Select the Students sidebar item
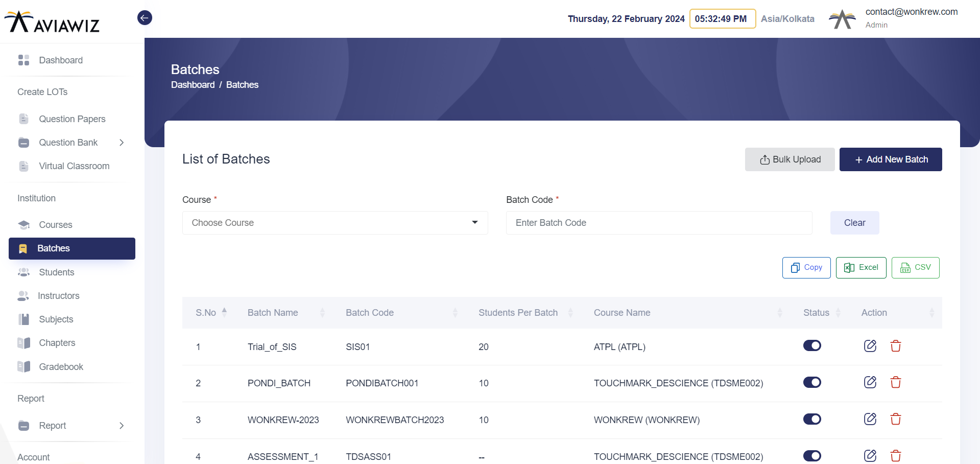Viewport: 980px width, 464px height. (x=57, y=272)
